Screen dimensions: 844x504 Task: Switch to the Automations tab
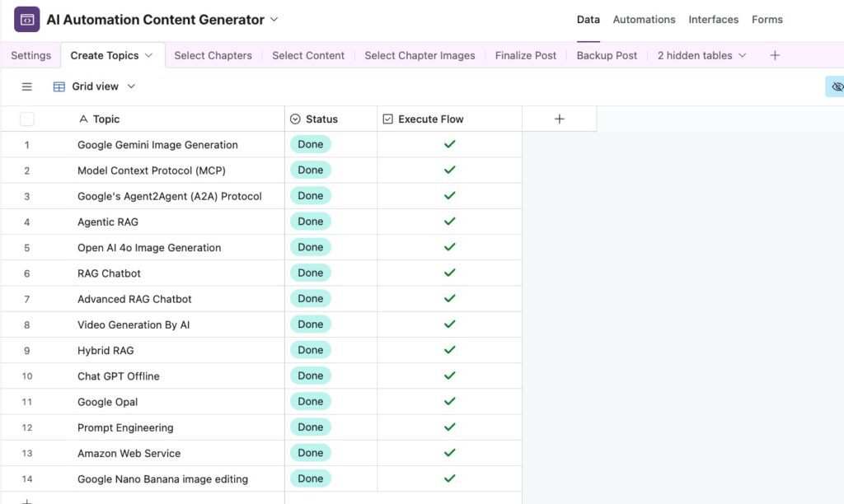pos(644,20)
